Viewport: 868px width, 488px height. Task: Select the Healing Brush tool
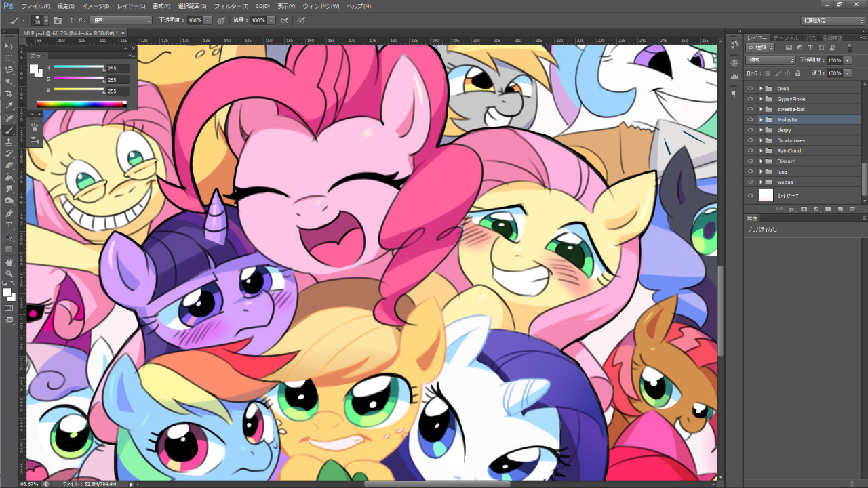(x=9, y=118)
